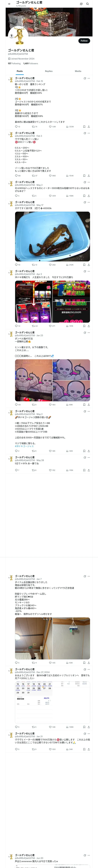The image size is (98, 868).
Task: Like the May 17 salamander post
Action: coord(50,265)
